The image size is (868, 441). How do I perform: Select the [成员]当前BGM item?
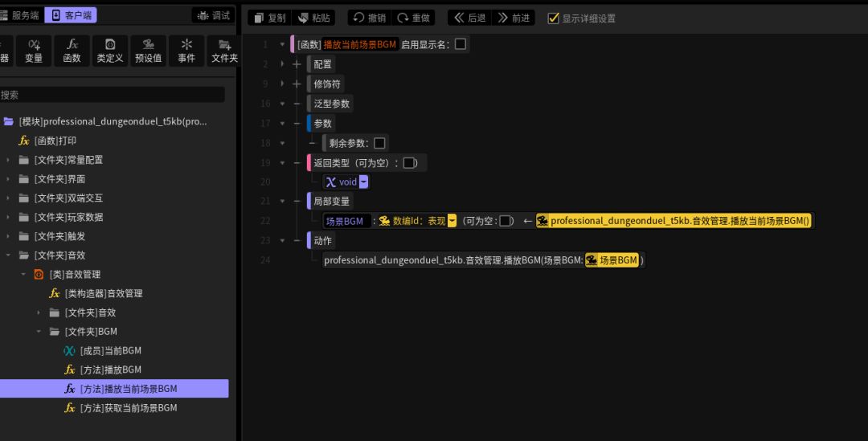[110, 351]
